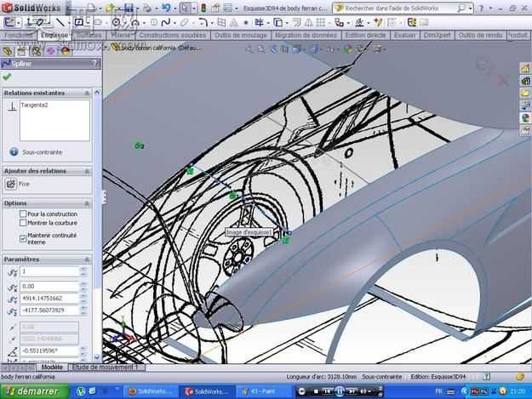The image size is (532, 399).
Task: Switch to the Outils de moulage tab
Action: tap(241, 35)
